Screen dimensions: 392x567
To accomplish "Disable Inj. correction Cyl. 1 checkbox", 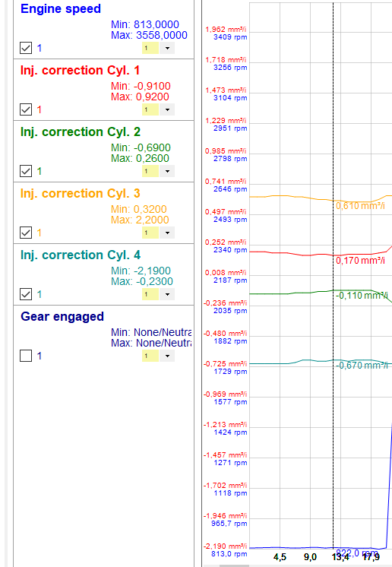I will click(x=26, y=109).
